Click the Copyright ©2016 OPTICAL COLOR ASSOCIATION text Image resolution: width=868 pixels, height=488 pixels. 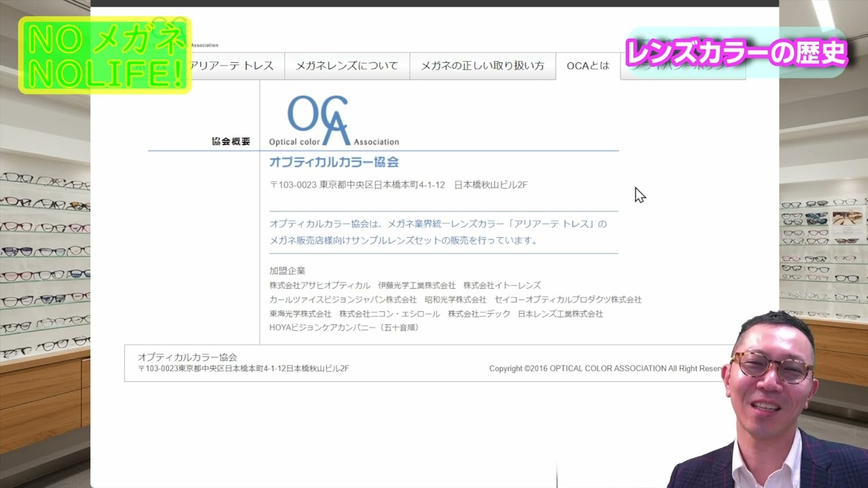607,369
